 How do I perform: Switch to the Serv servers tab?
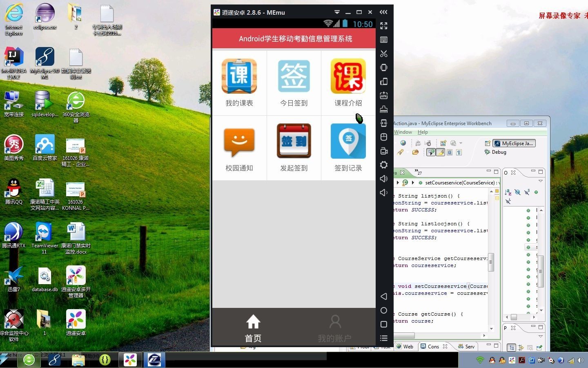[x=466, y=346]
